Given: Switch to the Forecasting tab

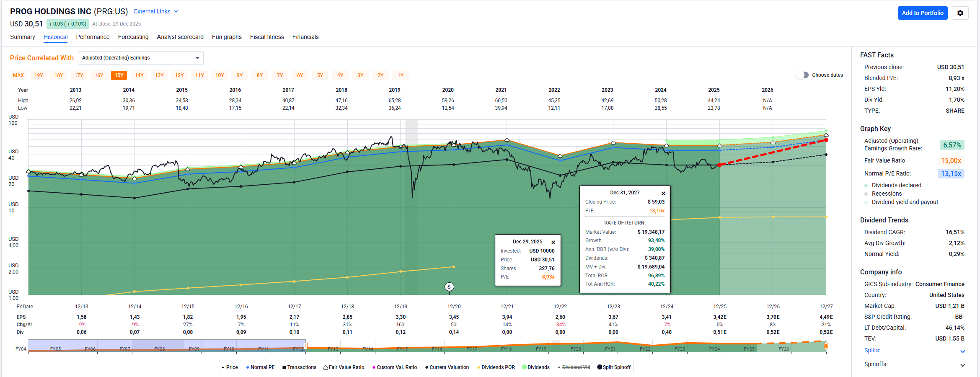Looking at the screenshot, I should (x=133, y=37).
